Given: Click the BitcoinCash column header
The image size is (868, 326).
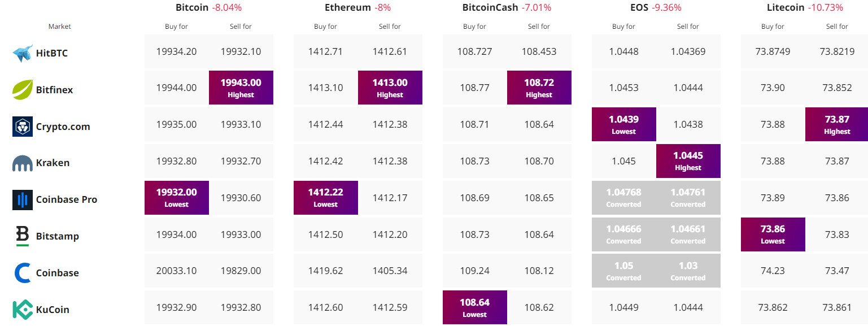Looking at the screenshot, I should coord(488,8).
